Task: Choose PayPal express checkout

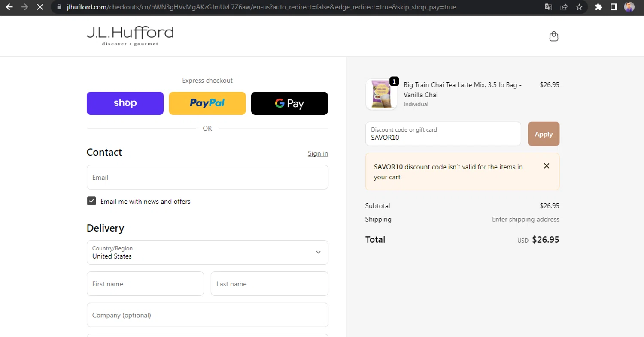Action: [x=207, y=103]
